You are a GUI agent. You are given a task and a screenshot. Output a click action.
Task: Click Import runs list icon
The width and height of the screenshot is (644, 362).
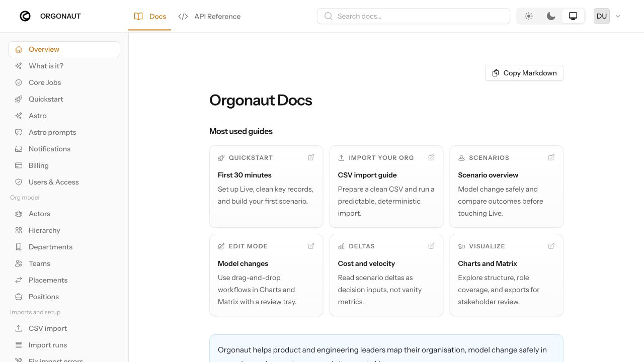pyautogui.click(x=19, y=345)
